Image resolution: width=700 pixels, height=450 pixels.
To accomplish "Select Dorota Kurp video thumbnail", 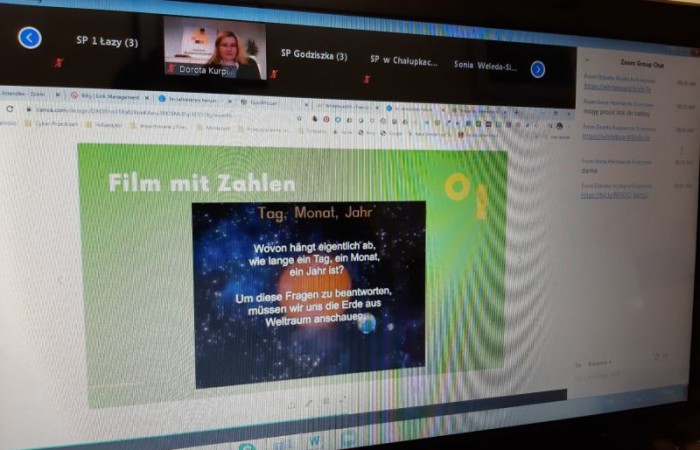I will (x=214, y=47).
